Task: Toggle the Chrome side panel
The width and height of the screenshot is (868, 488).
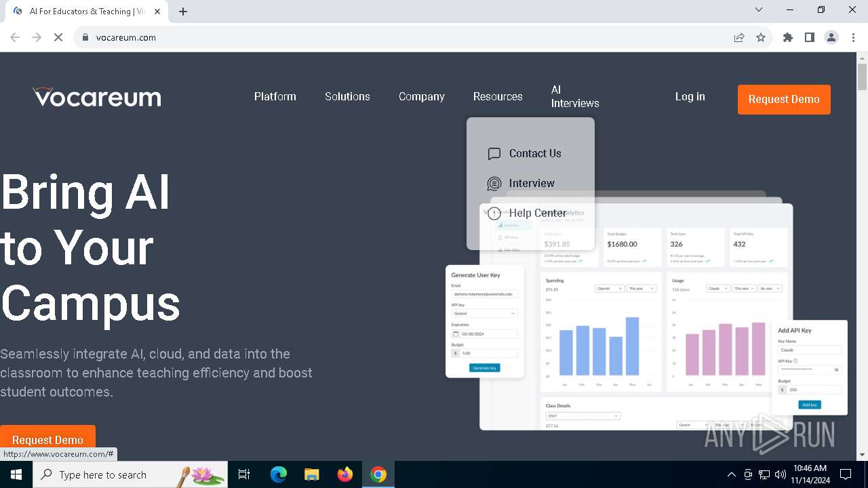Action: coord(810,37)
